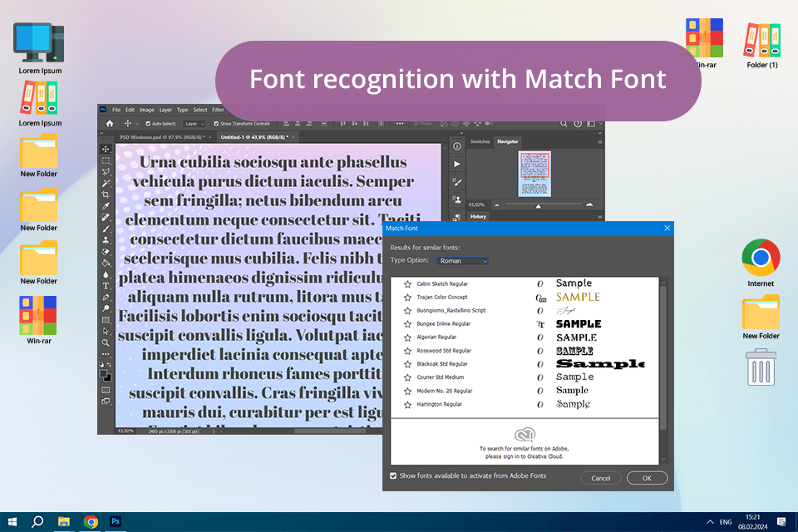Click the Navigator zoom slider handle
This screenshot has height=532, width=798.
click(539, 205)
